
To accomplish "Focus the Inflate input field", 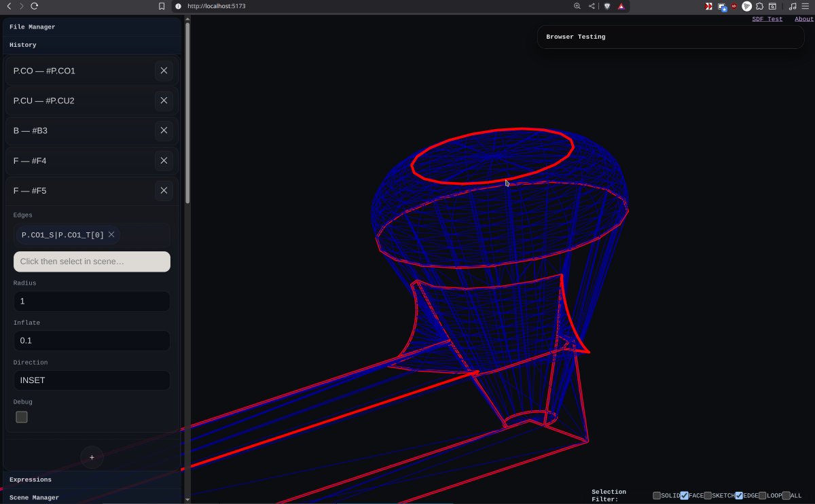I will (x=92, y=341).
